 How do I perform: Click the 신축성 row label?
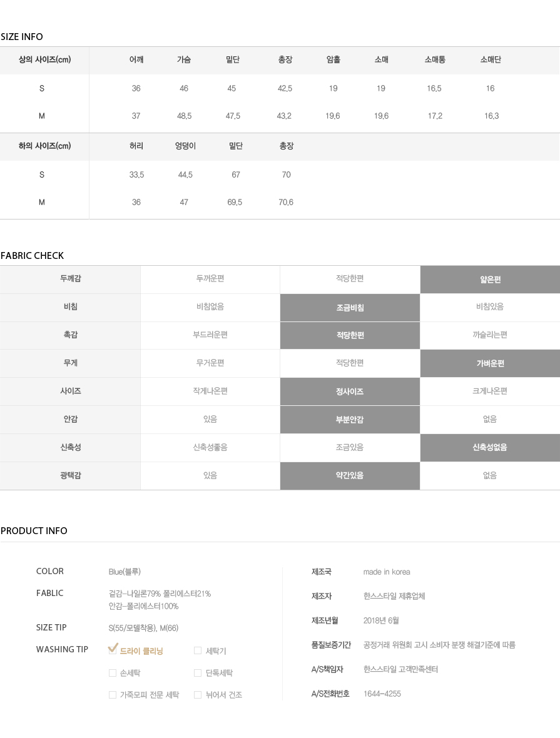70,447
